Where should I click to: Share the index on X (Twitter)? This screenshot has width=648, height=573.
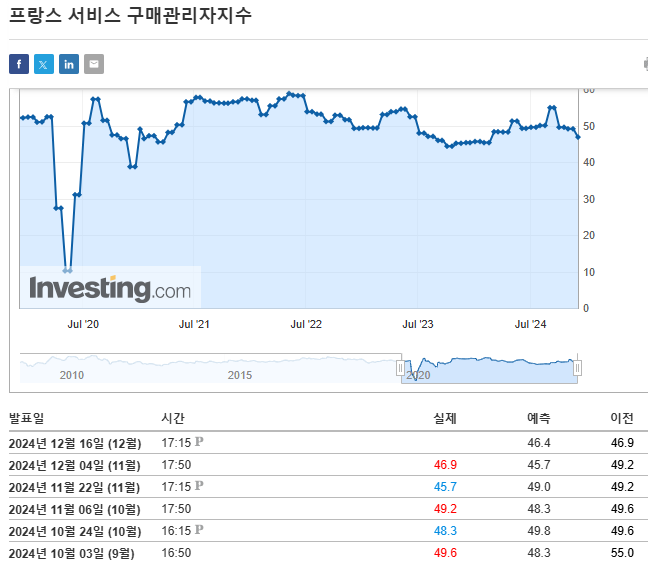coord(44,64)
